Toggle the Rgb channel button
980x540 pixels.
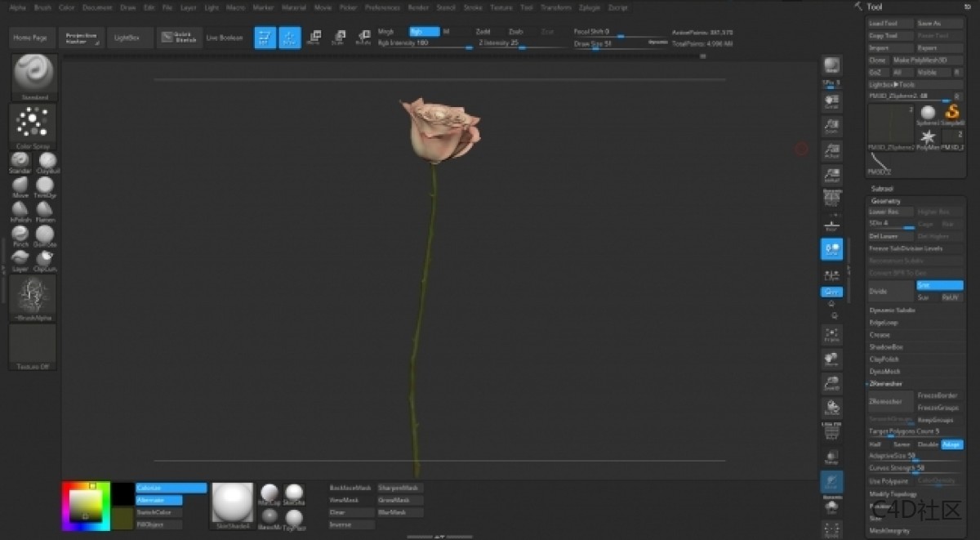pyautogui.click(x=424, y=32)
